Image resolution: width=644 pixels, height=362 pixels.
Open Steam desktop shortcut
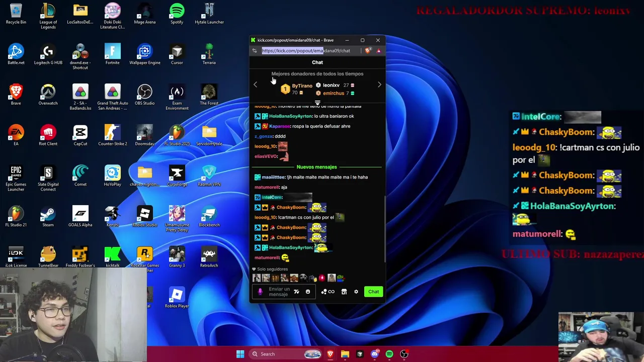click(48, 217)
